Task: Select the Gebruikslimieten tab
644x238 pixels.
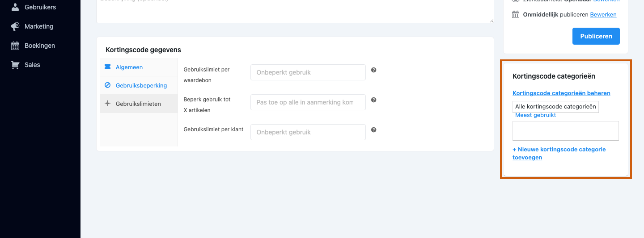Action: pyautogui.click(x=139, y=104)
